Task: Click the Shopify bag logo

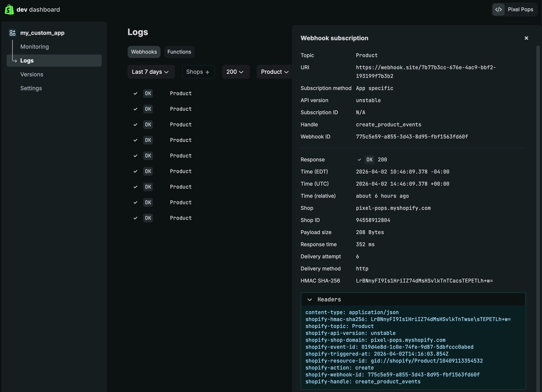Action: point(9,10)
